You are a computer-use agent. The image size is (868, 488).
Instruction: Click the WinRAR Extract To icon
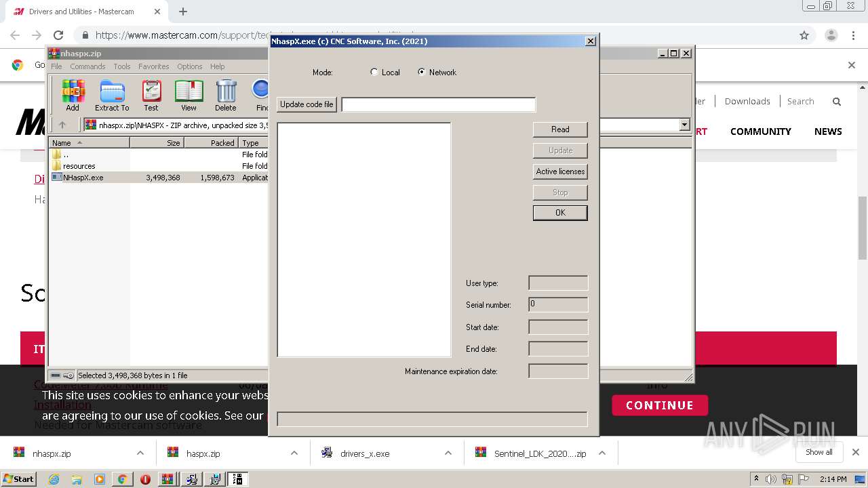click(112, 95)
